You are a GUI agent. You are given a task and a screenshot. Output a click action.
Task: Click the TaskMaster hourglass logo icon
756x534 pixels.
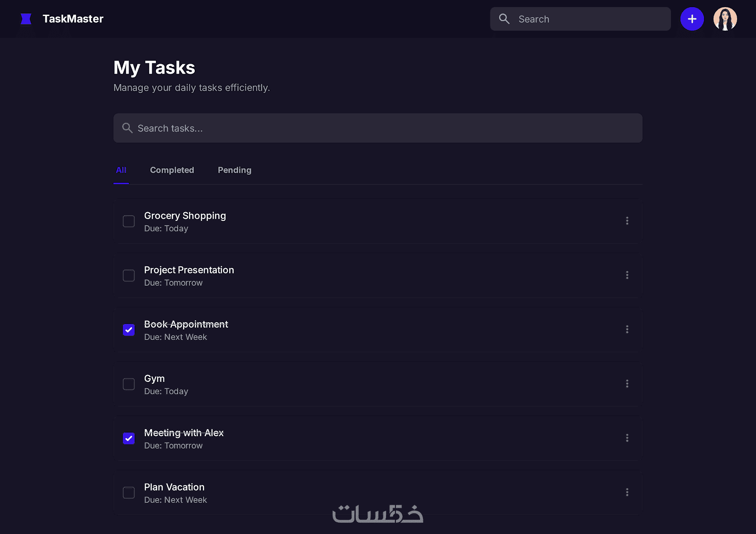coord(26,19)
